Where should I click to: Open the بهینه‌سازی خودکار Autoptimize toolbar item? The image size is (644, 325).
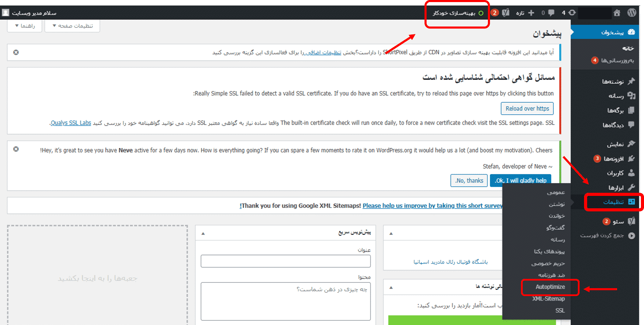[x=458, y=13]
